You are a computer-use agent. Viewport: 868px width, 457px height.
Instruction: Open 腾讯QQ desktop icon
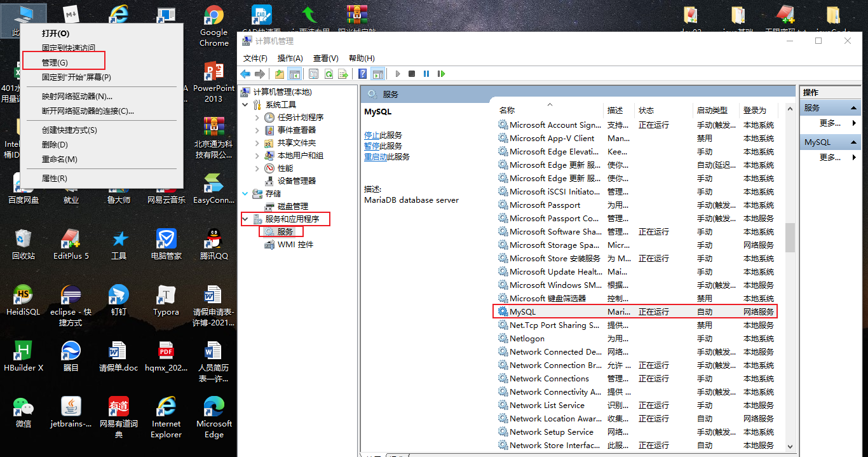click(214, 244)
